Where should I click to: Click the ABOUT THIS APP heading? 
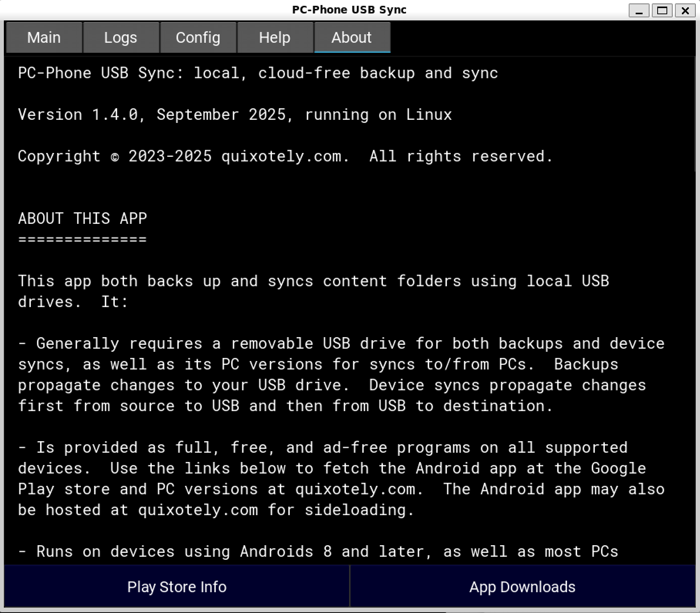pos(82,218)
